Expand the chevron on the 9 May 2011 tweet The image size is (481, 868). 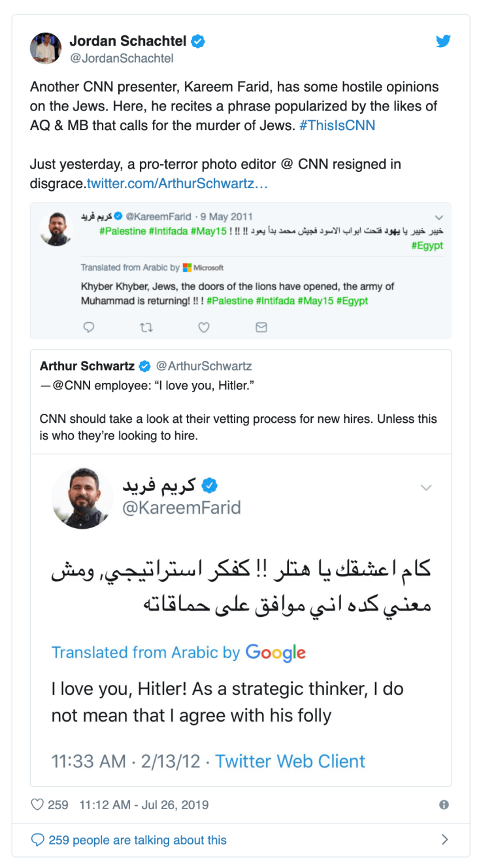(439, 217)
